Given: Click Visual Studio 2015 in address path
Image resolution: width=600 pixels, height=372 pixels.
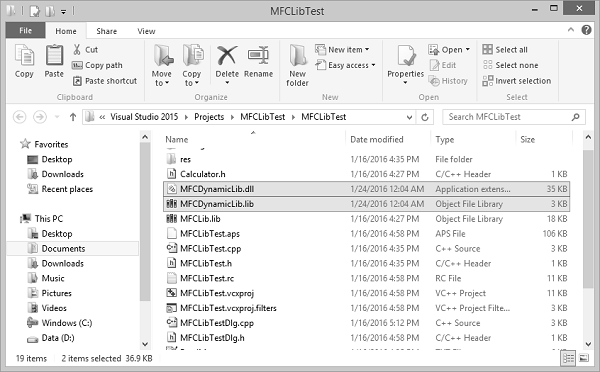Looking at the screenshot, I should [144, 117].
